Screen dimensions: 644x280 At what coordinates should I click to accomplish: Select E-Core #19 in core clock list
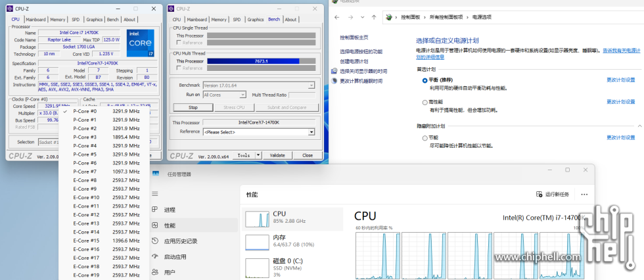(104, 275)
